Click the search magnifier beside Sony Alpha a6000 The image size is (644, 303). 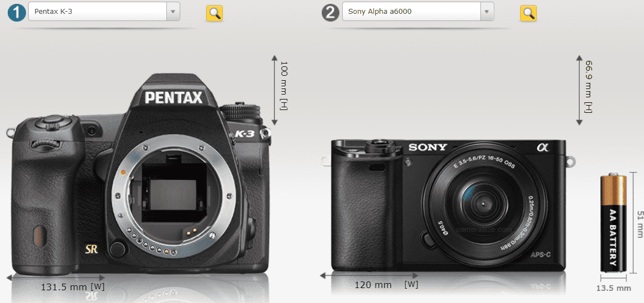[x=528, y=13]
